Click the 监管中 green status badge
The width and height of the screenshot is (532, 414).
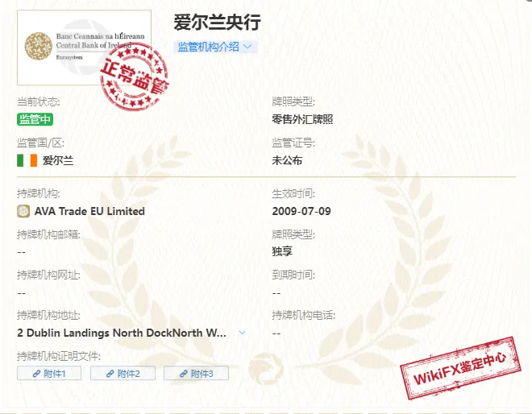click(x=35, y=119)
